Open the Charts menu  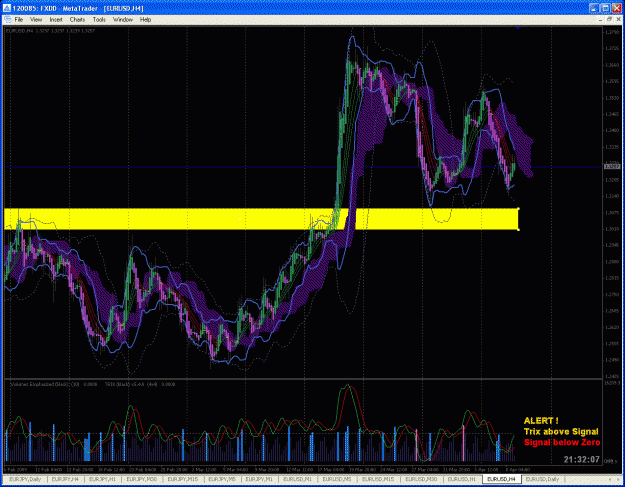point(77,20)
